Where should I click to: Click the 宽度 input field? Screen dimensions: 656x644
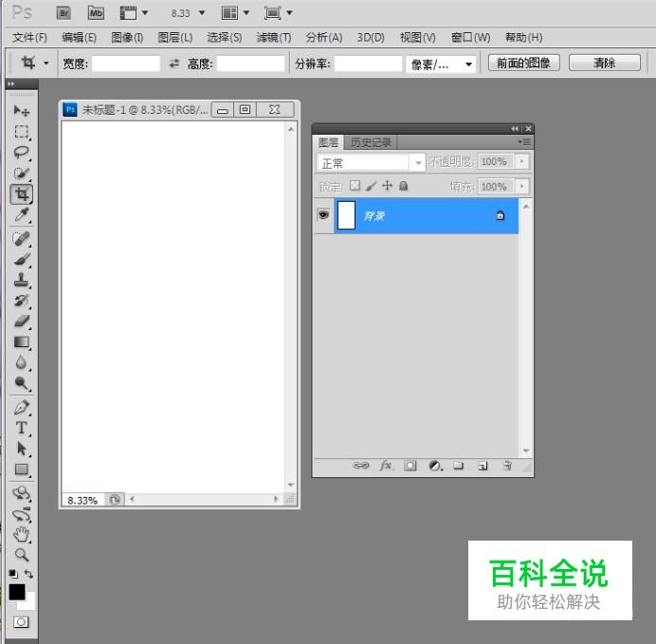click(126, 64)
